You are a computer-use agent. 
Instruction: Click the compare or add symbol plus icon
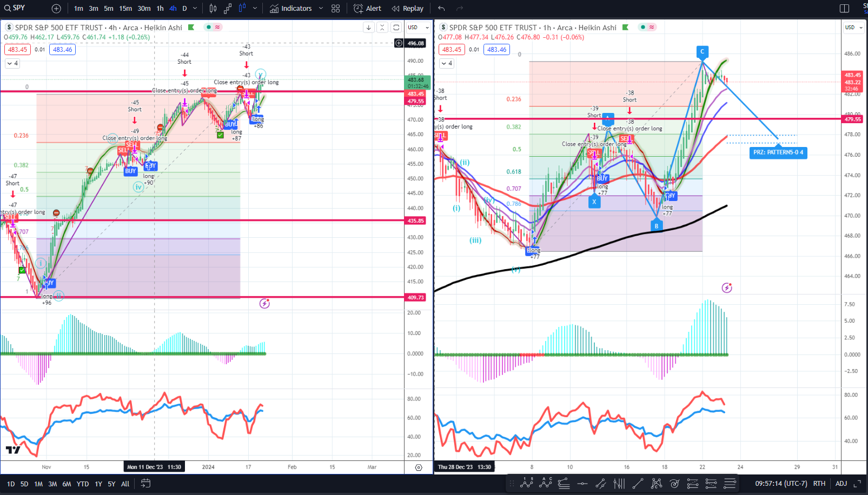(x=56, y=9)
